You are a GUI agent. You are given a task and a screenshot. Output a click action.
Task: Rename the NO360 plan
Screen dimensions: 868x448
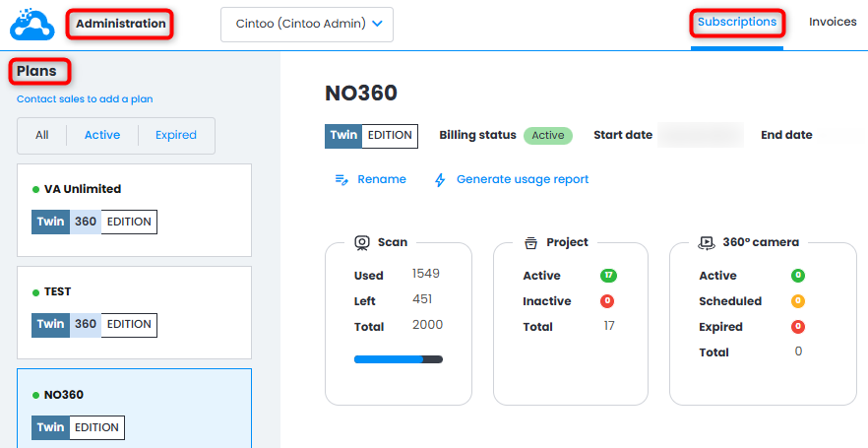point(371,179)
